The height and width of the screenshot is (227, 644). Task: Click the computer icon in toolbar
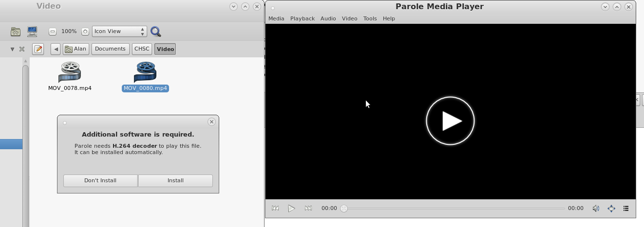tap(32, 32)
